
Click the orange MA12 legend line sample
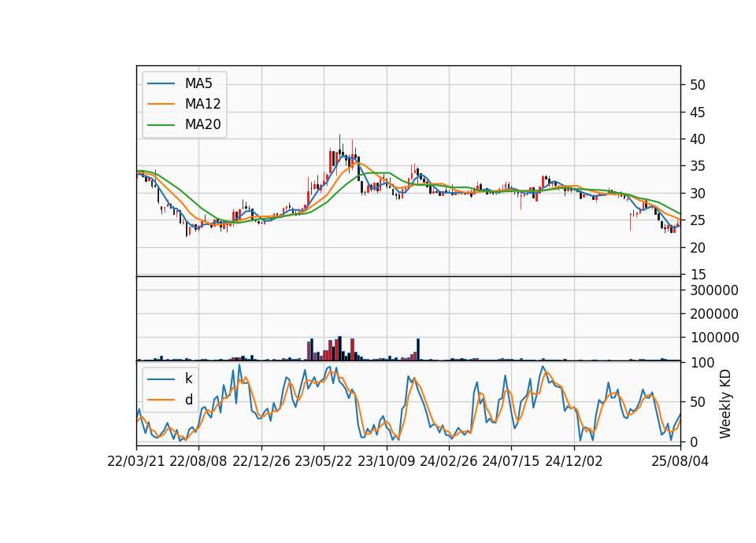(x=161, y=104)
